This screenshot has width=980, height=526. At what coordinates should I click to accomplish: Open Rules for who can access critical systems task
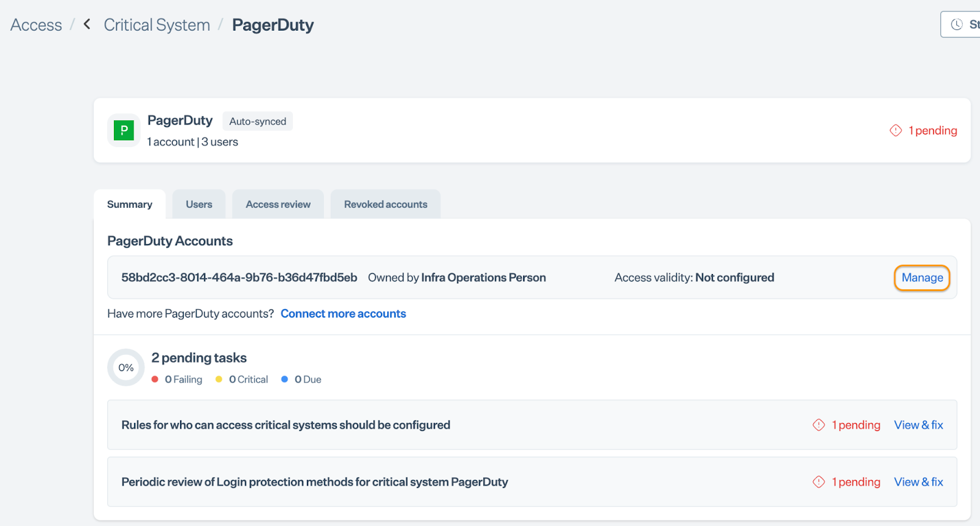(532, 425)
